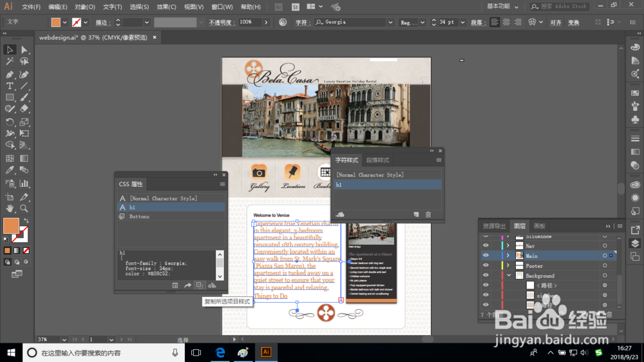644x362 pixels.
Task: Open the 34 pt font size dropdown
Action: point(462,23)
